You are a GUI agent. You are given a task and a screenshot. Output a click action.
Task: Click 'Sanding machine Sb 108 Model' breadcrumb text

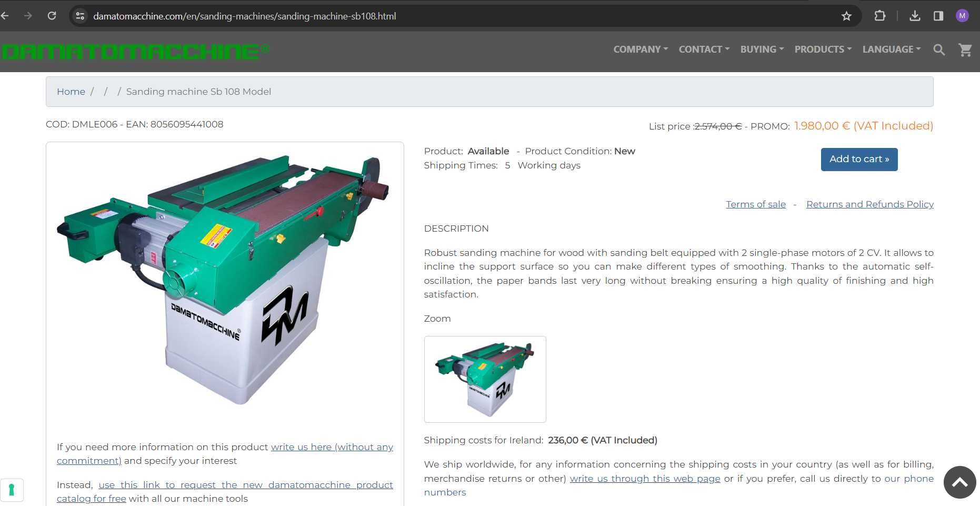pyautogui.click(x=198, y=92)
